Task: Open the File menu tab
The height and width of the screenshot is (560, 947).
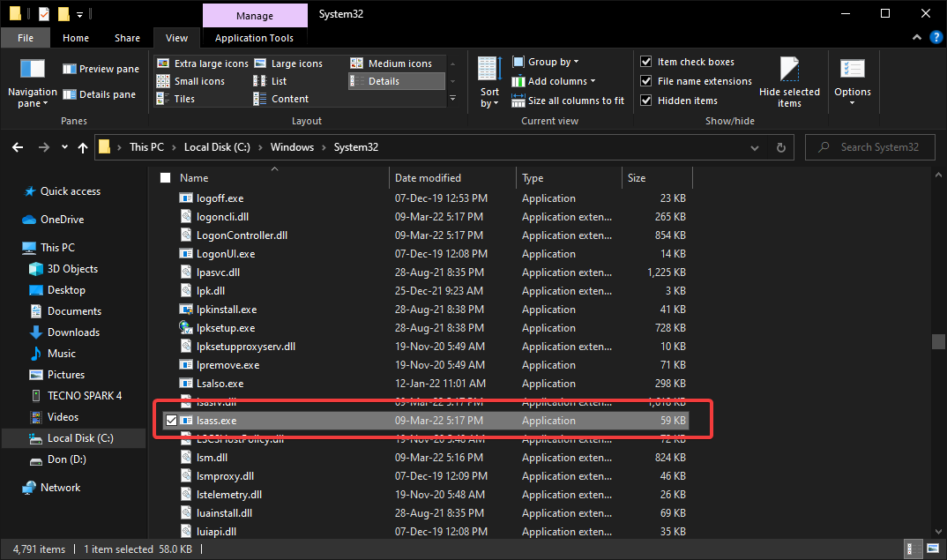Action: click(x=26, y=38)
